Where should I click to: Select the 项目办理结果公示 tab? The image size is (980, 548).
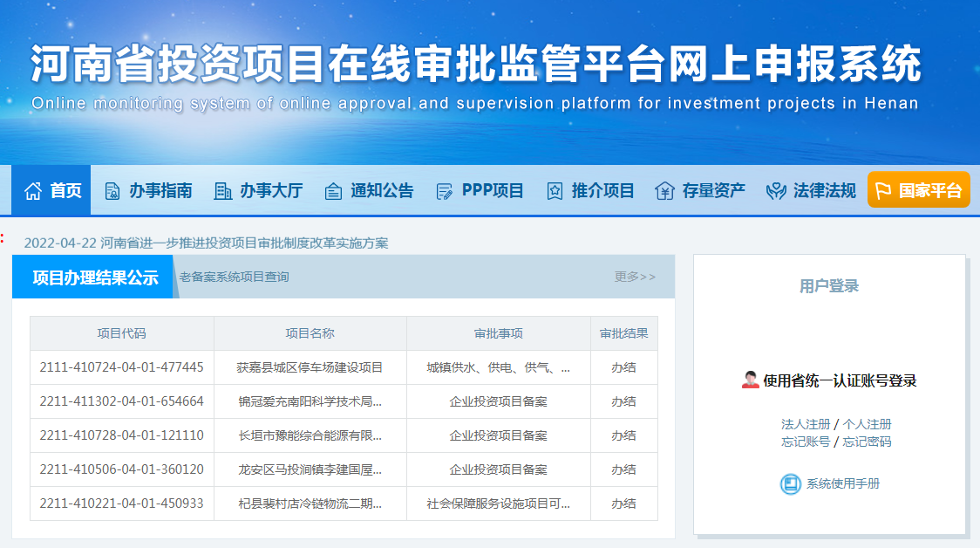click(x=95, y=277)
